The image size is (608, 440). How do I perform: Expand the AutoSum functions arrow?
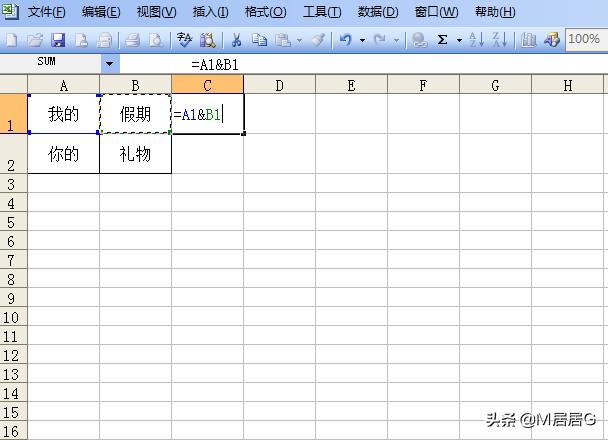click(459, 40)
